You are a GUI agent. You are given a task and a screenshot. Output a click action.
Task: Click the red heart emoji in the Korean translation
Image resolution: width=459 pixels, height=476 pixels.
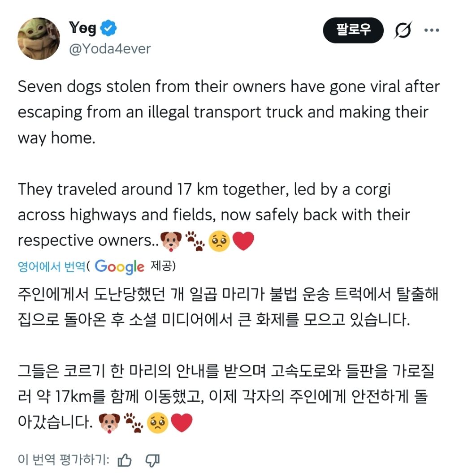182,423
